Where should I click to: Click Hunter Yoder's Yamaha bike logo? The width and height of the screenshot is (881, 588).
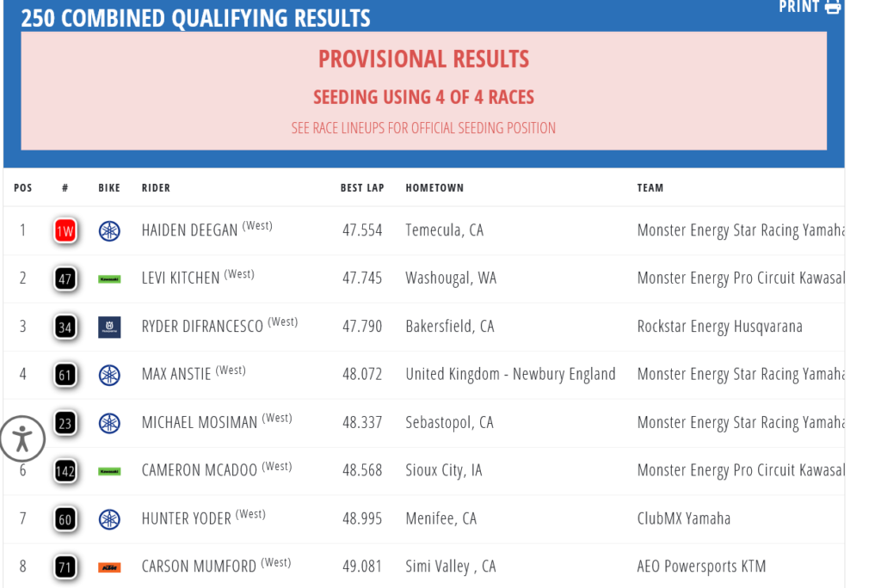tap(109, 519)
